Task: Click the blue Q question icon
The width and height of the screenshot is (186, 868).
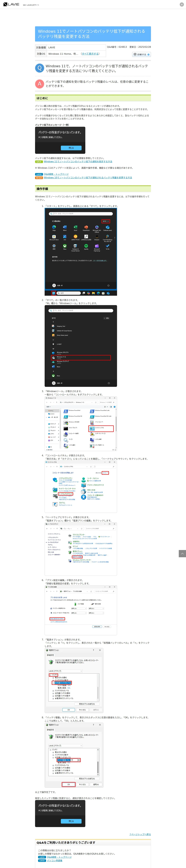Action: click(40, 68)
